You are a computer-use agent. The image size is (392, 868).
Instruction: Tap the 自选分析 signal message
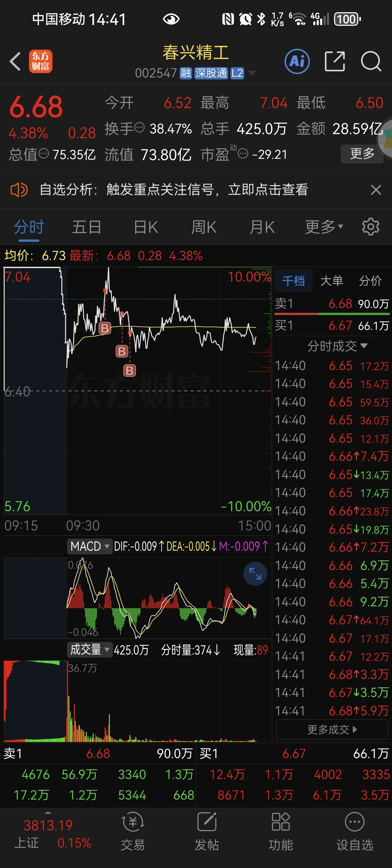(x=174, y=190)
